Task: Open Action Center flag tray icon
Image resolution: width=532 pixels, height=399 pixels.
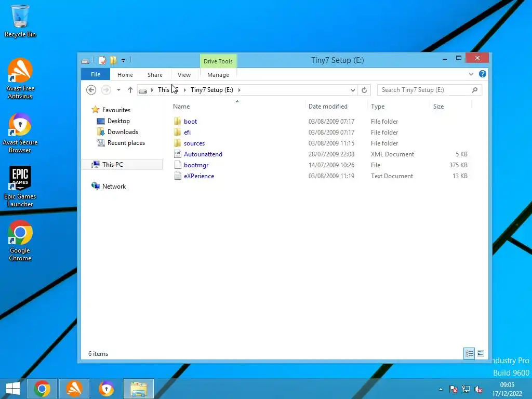Action: (453, 389)
